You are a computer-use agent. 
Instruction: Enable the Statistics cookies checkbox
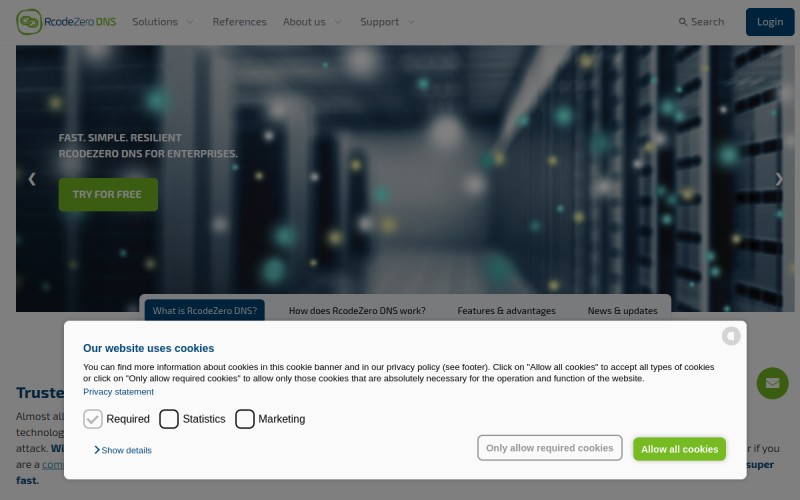tap(169, 419)
